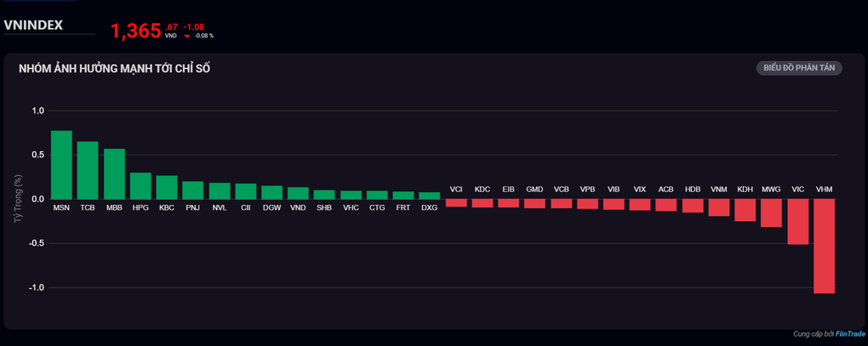Click the VIC ticker label
The width and height of the screenshot is (868, 346).
(797, 189)
